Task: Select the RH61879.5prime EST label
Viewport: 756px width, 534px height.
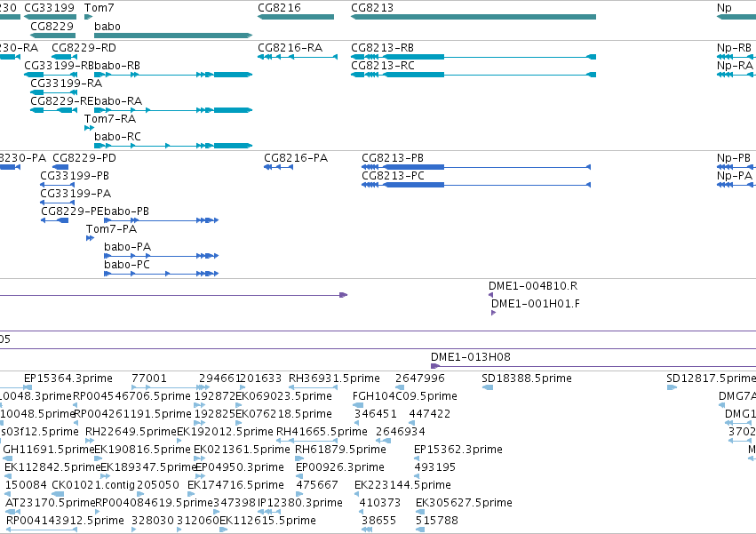Action: 340,450
